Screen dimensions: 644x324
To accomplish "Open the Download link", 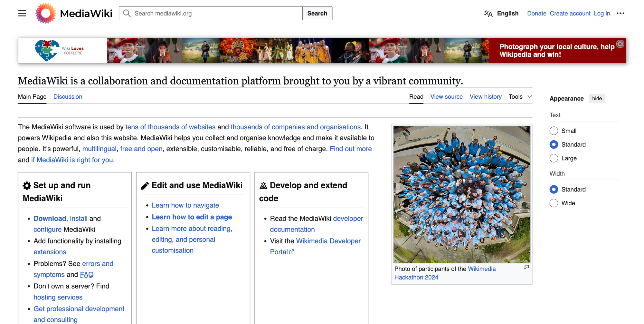I will (x=49, y=218).
